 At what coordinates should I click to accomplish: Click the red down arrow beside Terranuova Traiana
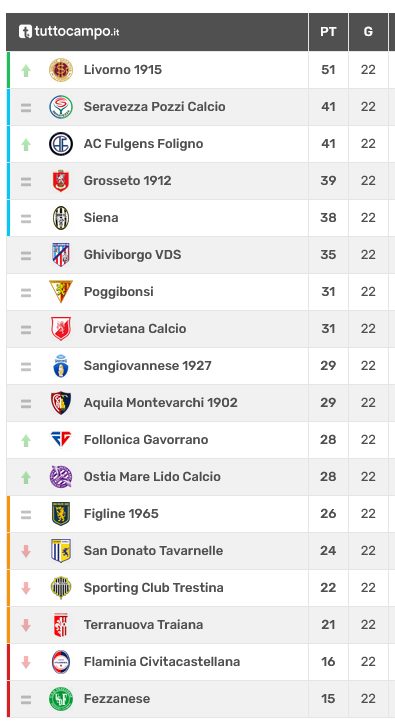(x=26, y=625)
